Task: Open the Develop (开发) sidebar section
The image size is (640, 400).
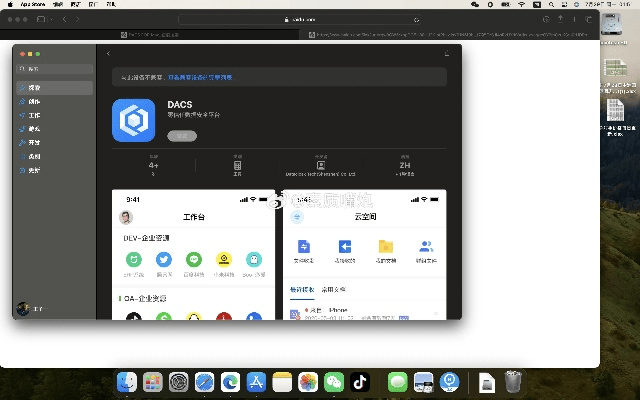Action: tap(55, 143)
